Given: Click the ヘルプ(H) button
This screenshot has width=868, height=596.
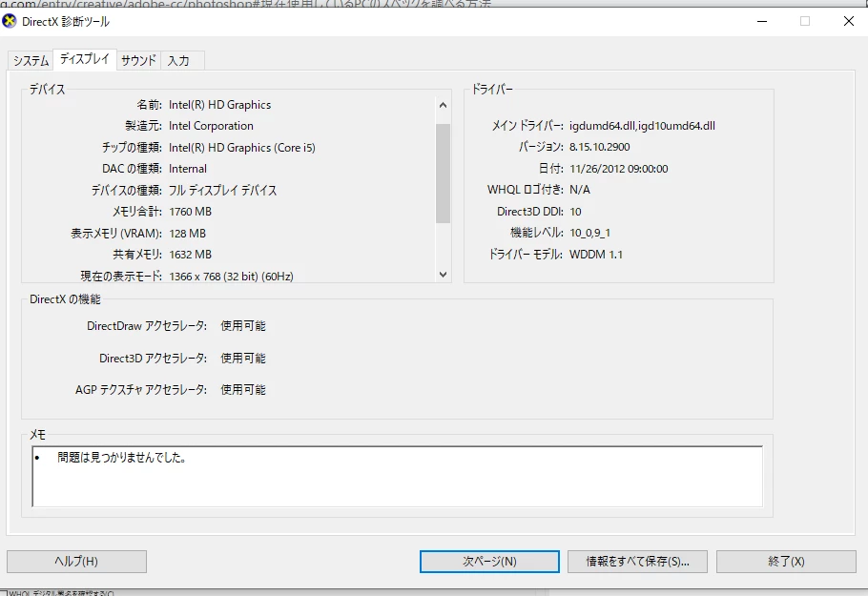Looking at the screenshot, I should click(76, 561).
